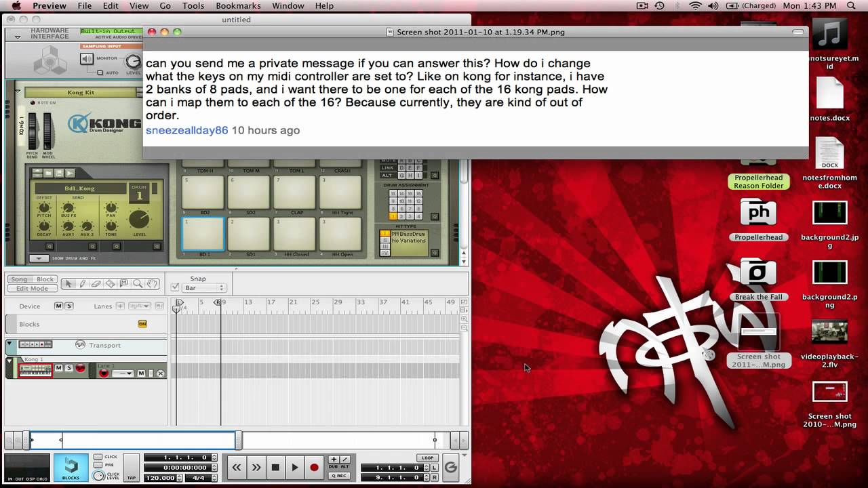Viewport: 868px width, 488px height.
Task: Select the Eraser tool in sequencer toolbar
Action: pos(96,283)
